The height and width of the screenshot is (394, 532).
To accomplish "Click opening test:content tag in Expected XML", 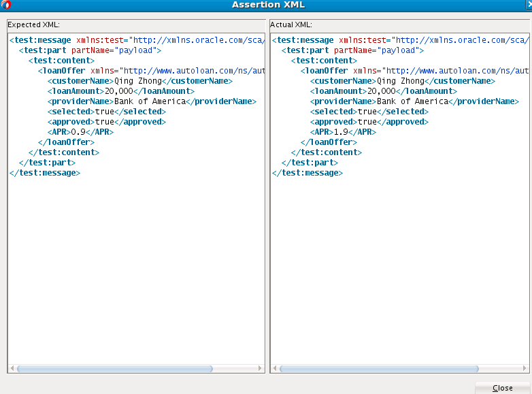I will (61, 61).
